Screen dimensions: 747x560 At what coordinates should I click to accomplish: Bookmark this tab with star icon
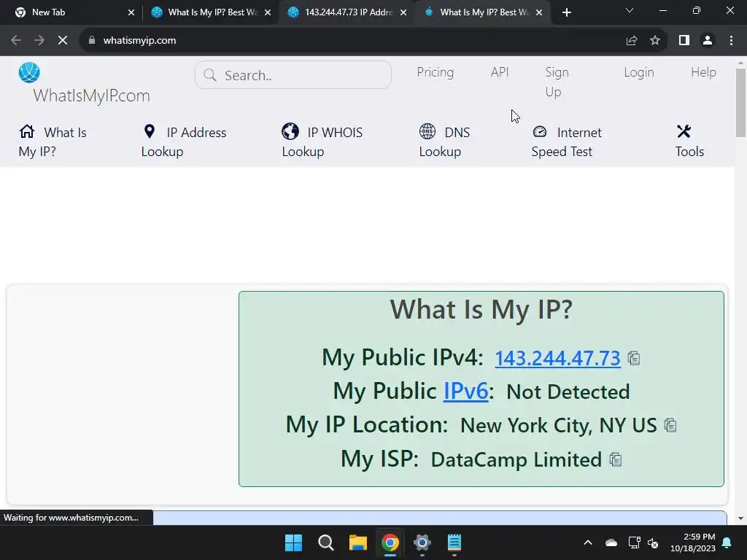point(655,41)
